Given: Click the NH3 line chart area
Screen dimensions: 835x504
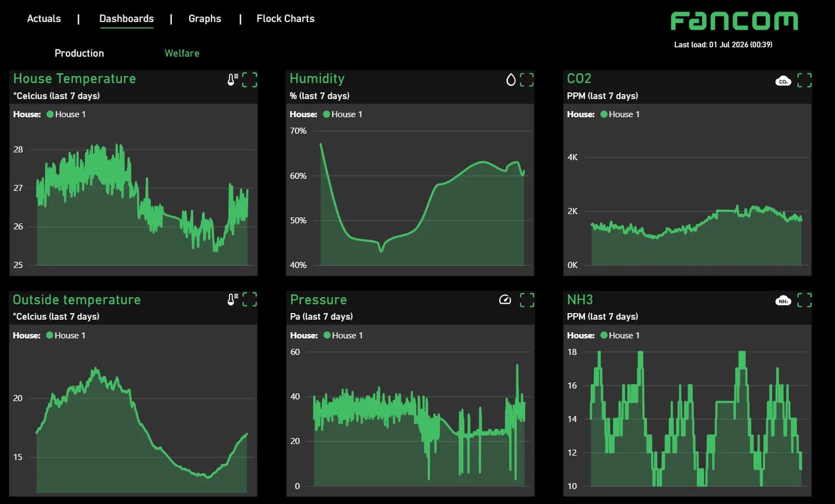Looking at the screenshot, I should [696, 418].
